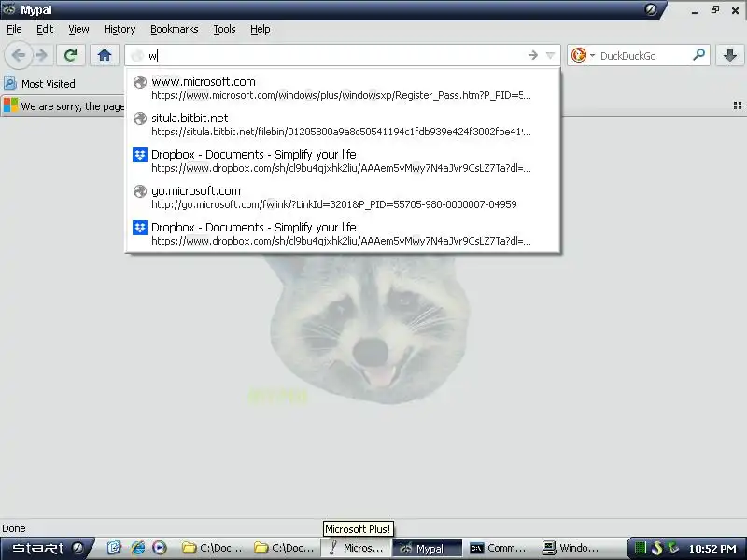Click the Done status bar text
747x560 pixels.
14,528
